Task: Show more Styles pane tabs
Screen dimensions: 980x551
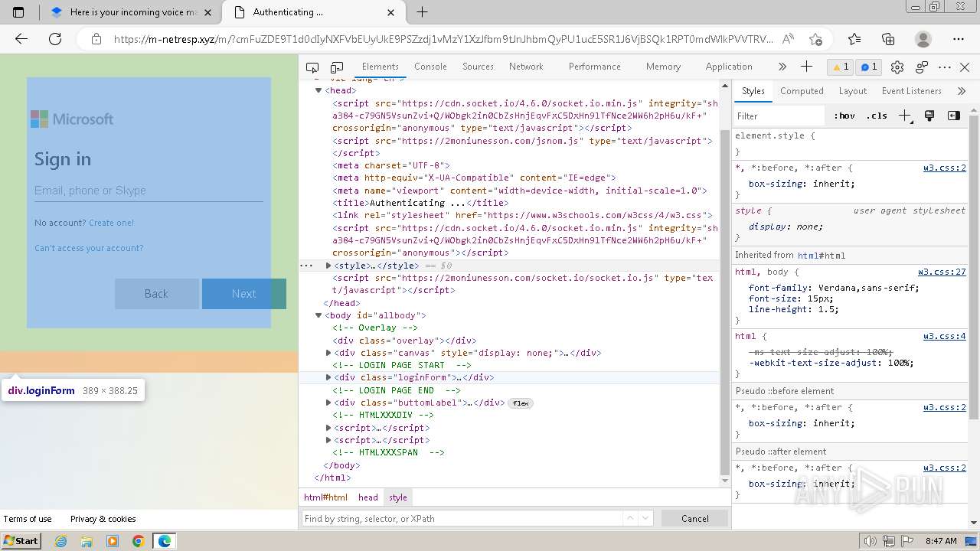Action: coord(962,91)
